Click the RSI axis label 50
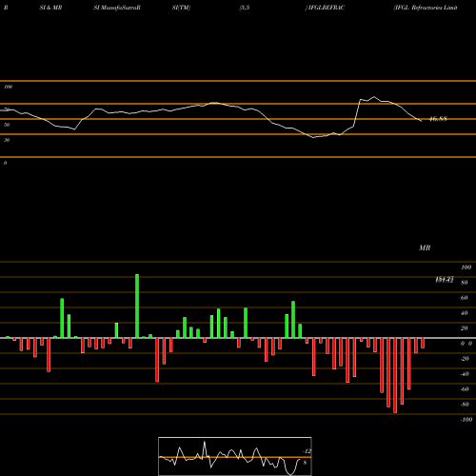 (x=7, y=125)
